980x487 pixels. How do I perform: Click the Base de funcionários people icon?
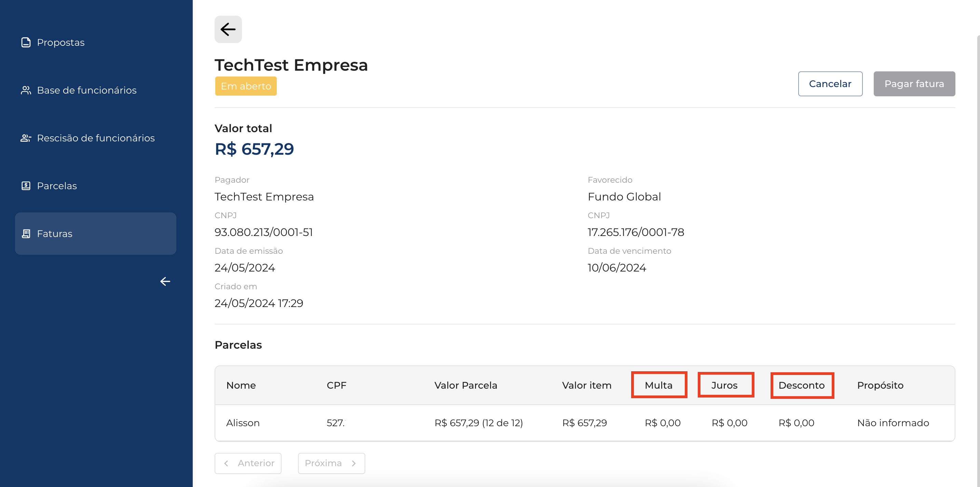point(26,90)
